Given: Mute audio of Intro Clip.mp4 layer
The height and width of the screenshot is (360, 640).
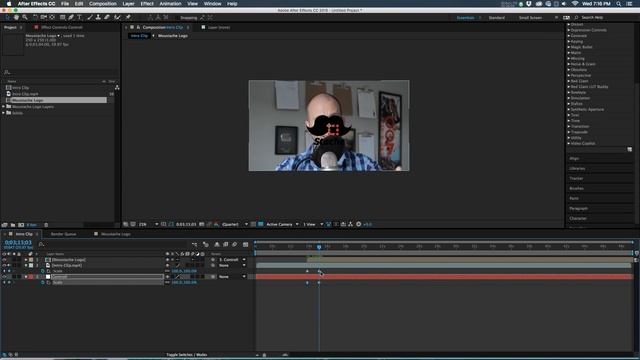Looking at the screenshot, I should (x=9, y=265).
